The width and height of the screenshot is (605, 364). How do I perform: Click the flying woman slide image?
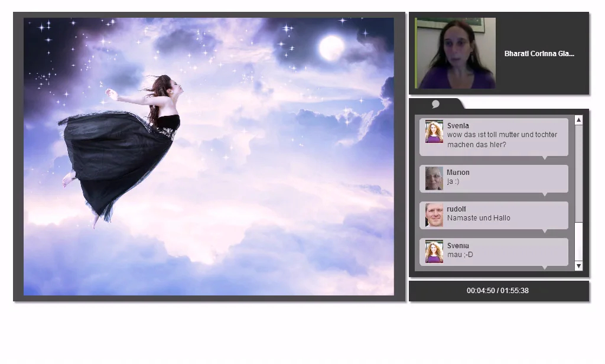click(x=209, y=157)
